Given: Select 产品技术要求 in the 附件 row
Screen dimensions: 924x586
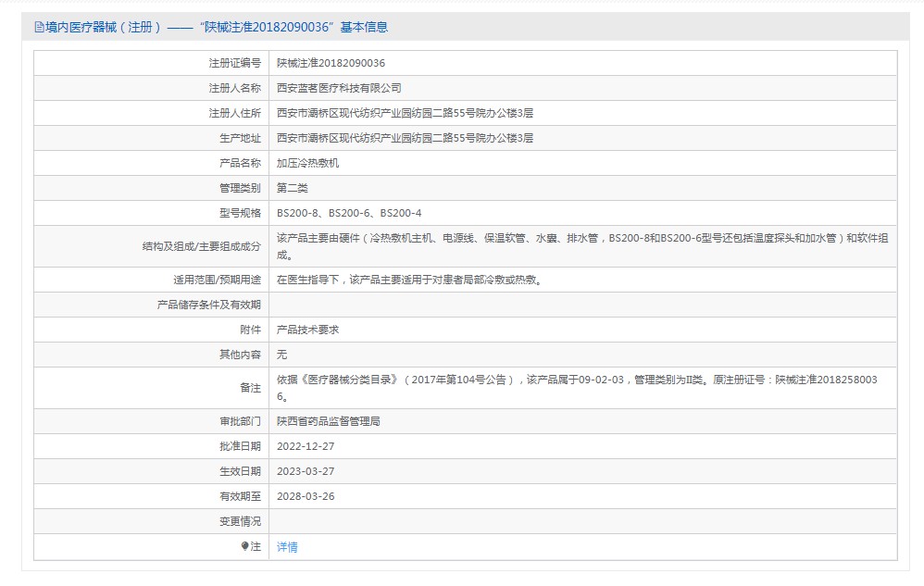Looking at the screenshot, I should click(x=307, y=330).
